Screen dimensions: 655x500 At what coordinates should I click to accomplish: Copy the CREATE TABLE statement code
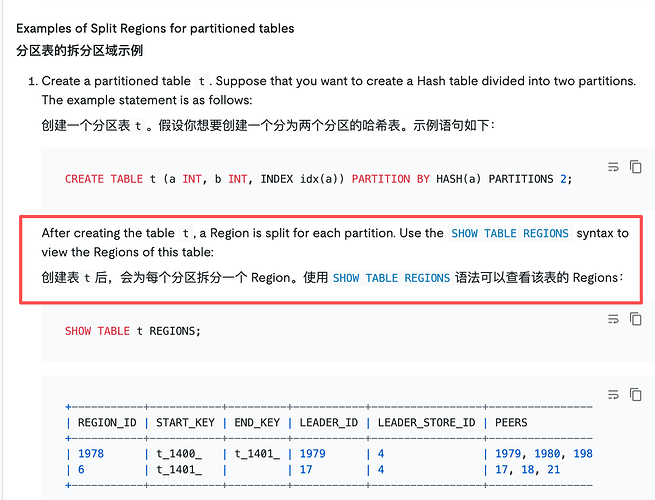pyautogui.click(x=635, y=167)
